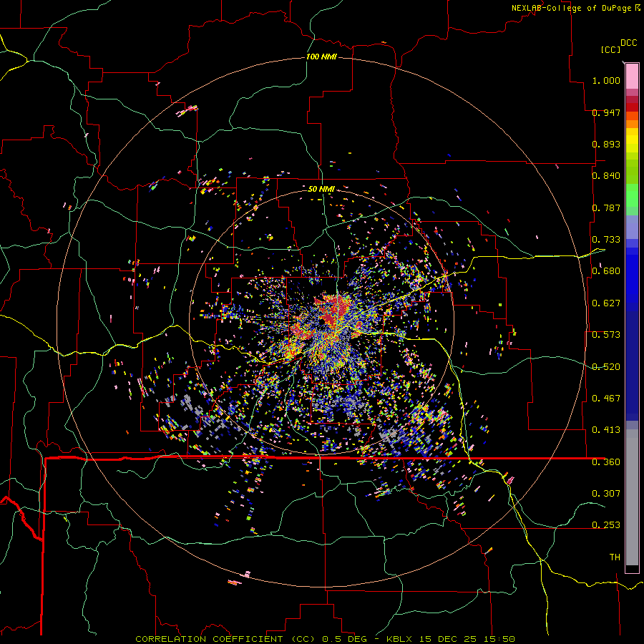Click the 0.680 legend value

[606, 271]
